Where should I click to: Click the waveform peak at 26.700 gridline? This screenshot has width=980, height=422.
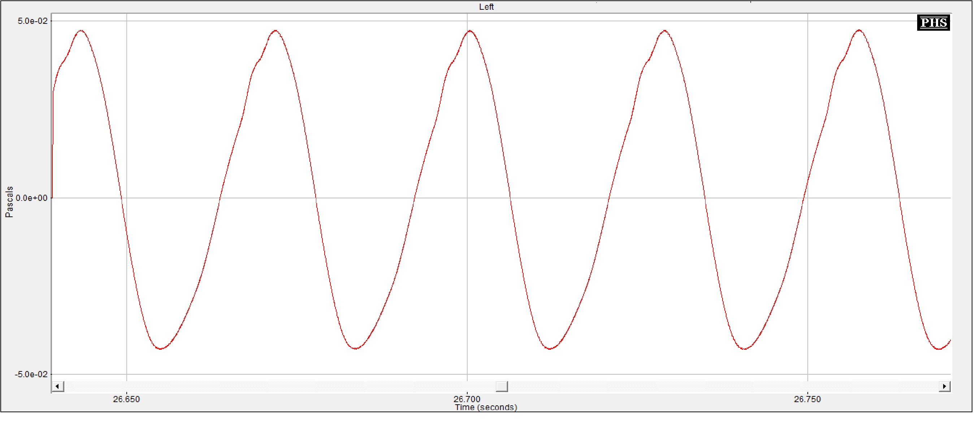pos(470,31)
